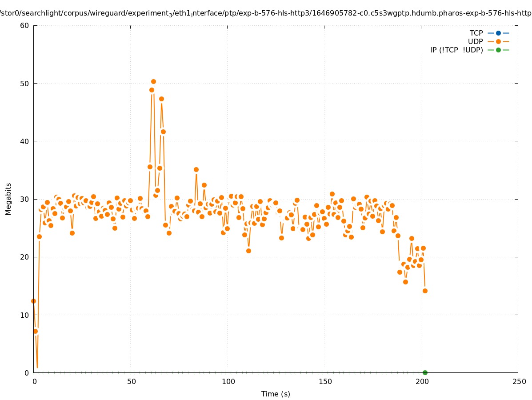The height and width of the screenshot is (400, 532).
Task: Click the 40 tick label on y-axis
Action: 24,141
